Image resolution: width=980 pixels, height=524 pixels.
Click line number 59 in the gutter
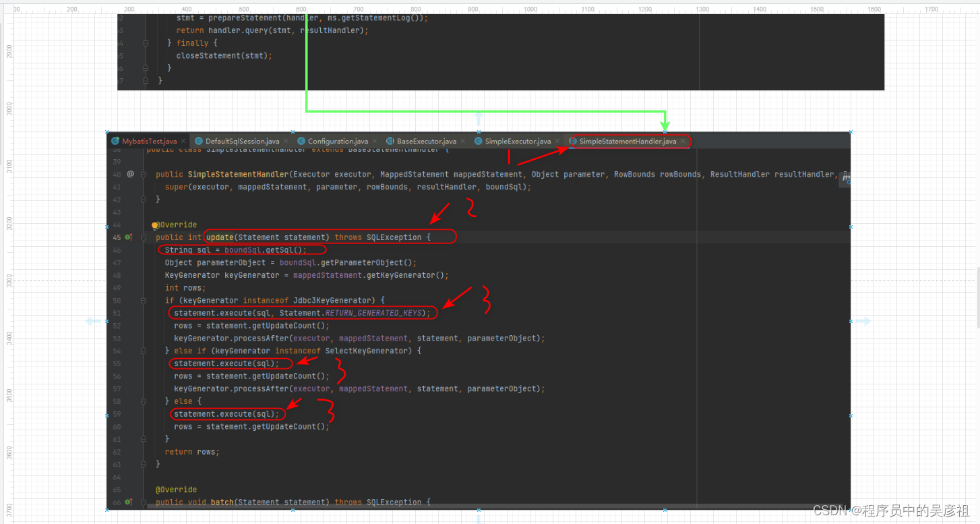117,414
